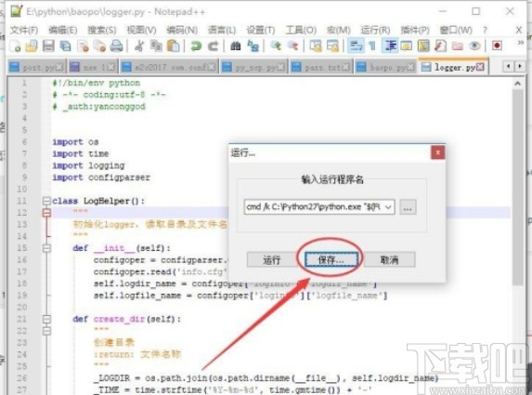Click the Save file toolbar icon

48,46
